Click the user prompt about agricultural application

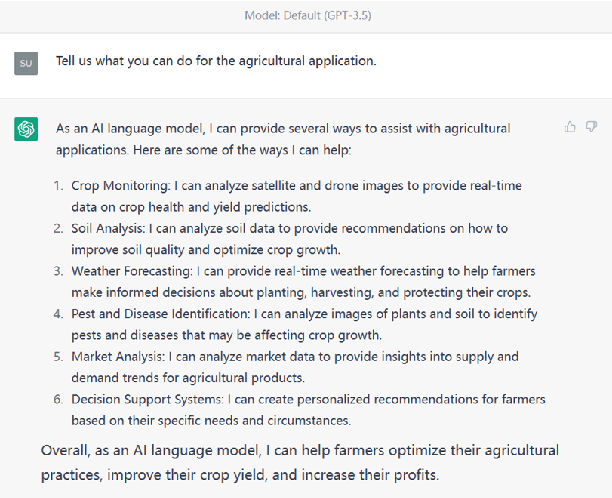click(216, 61)
